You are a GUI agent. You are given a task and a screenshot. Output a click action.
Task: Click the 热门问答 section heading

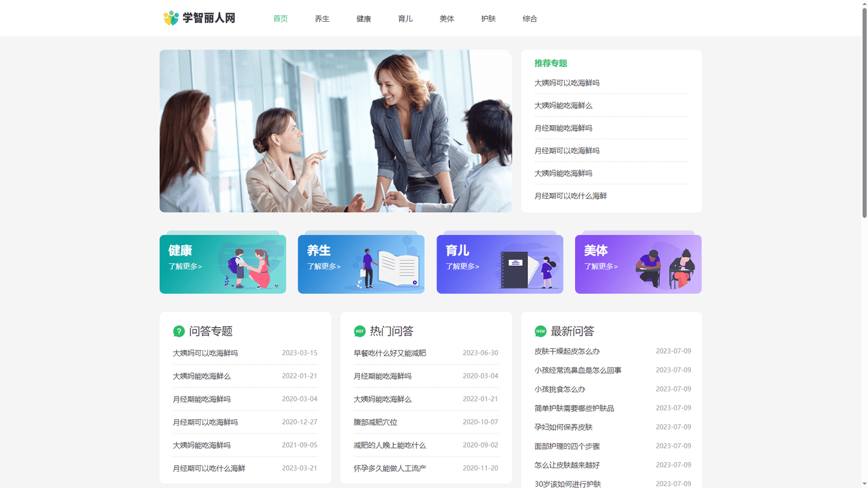391,331
